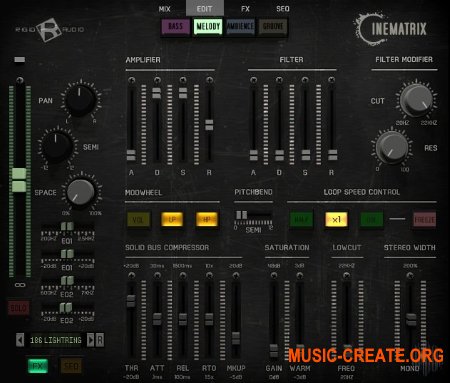Toggle the green FX button
Image resolution: width=450 pixels, height=383 pixels.
[x=37, y=366]
